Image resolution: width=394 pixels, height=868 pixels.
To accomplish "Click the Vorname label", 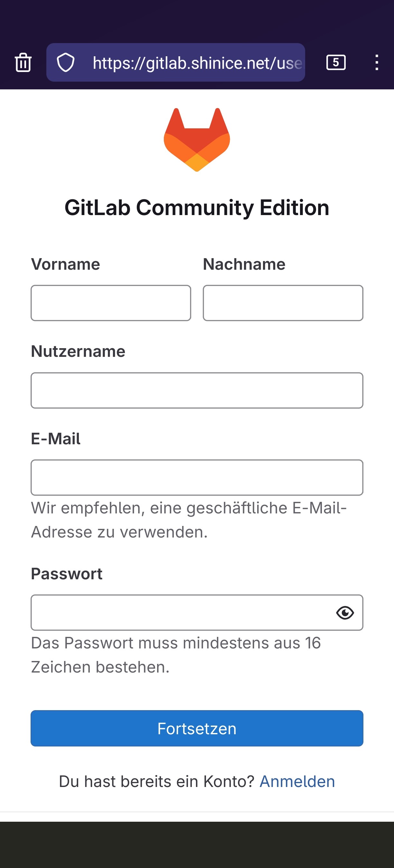I will pos(65,264).
